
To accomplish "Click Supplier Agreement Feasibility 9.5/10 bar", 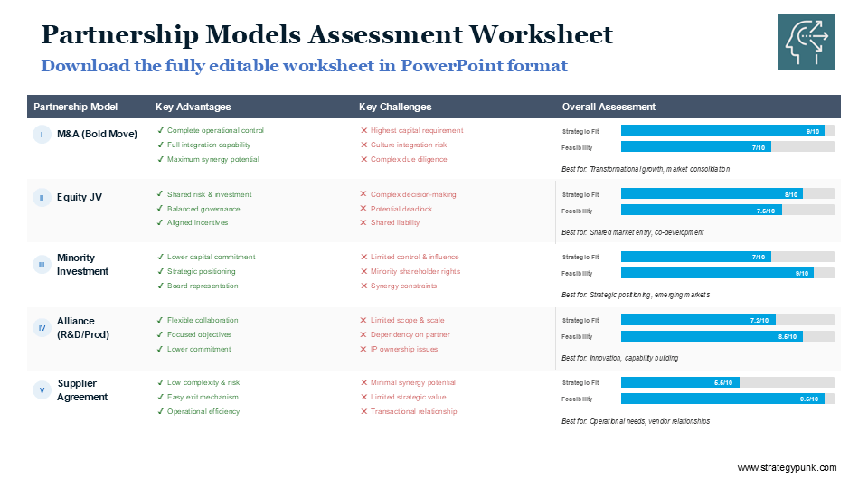I will point(722,399).
